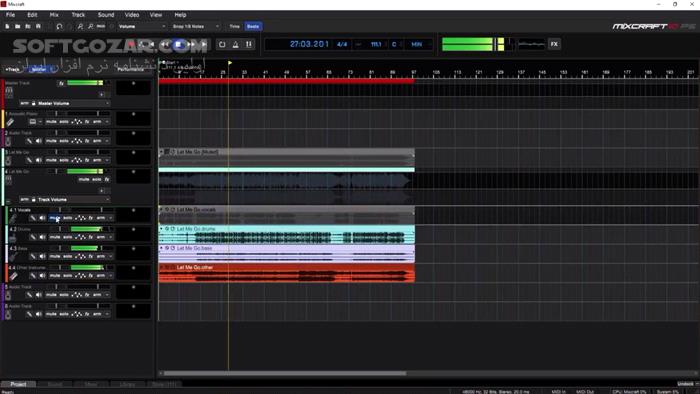The width and height of the screenshot is (700, 394).
Task: Solo track 6 Audio Track
Action: 64,314
